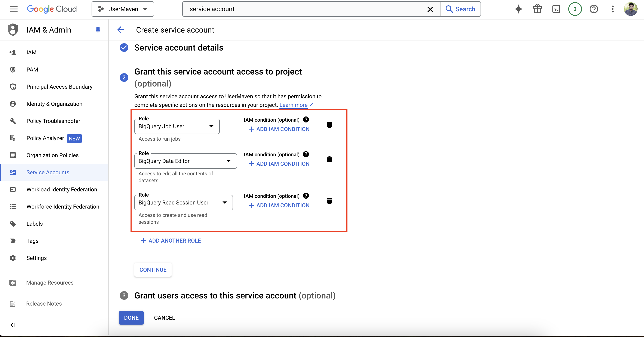Image resolution: width=644 pixels, height=337 pixels.
Task: Click the free trial gift icon
Action: pyautogui.click(x=537, y=9)
